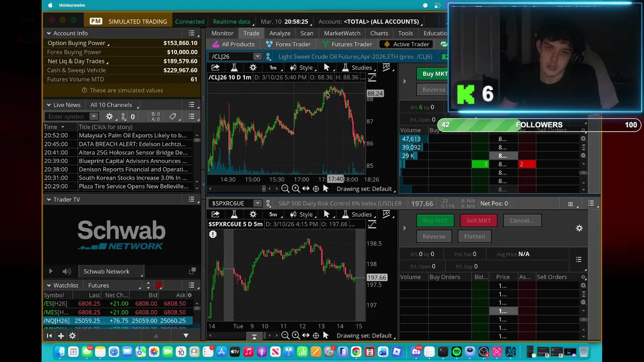The width and height of the screenshot is (644, 362).
Task: Click the tag icon in Live News
Action: [x=173, y=117]
